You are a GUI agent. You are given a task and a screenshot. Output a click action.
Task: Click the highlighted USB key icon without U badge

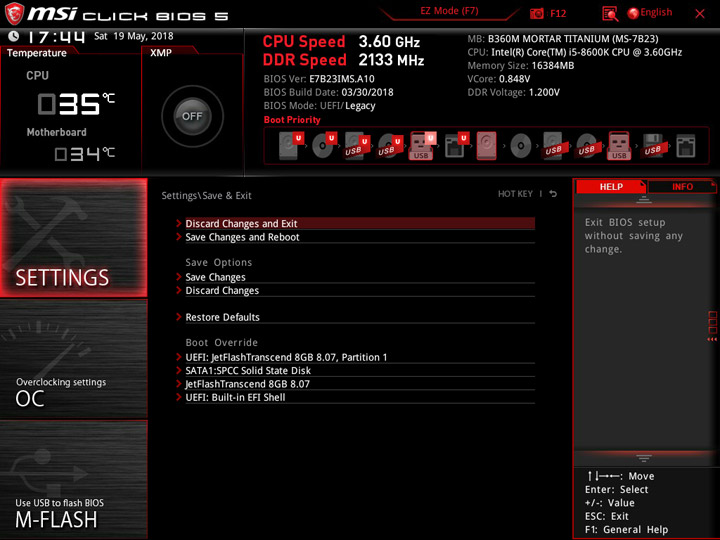coord(619,146)
